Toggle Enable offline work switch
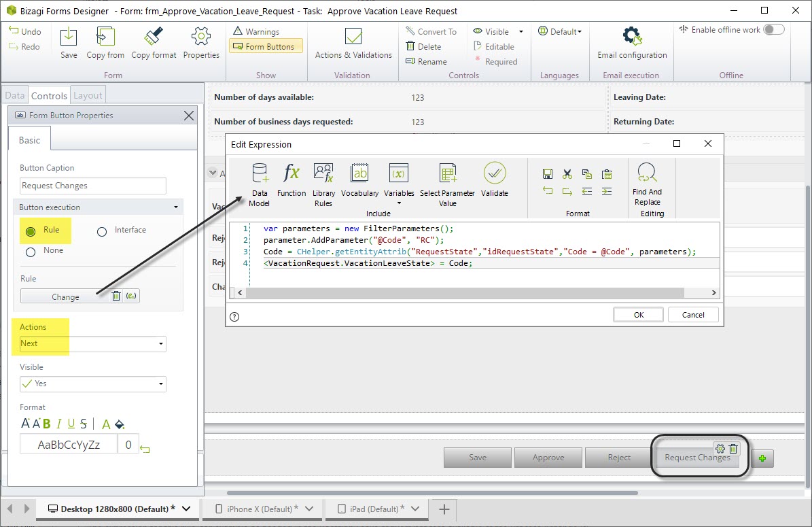Screen dimensions: 812x527 (x=774, y=29)
